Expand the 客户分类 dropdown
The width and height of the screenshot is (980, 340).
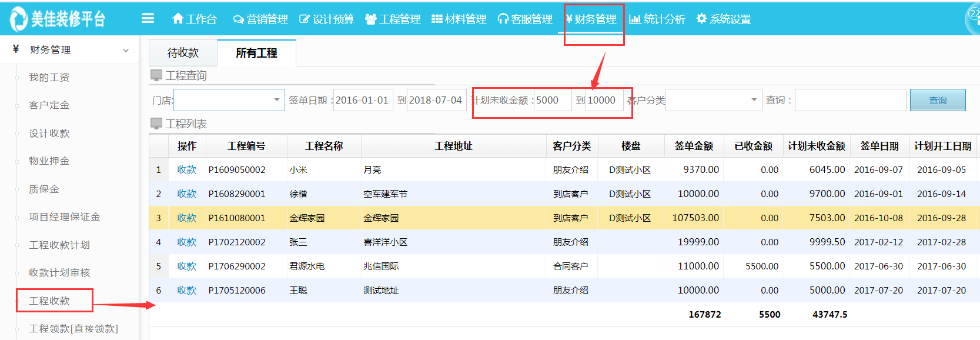point(754,100)
